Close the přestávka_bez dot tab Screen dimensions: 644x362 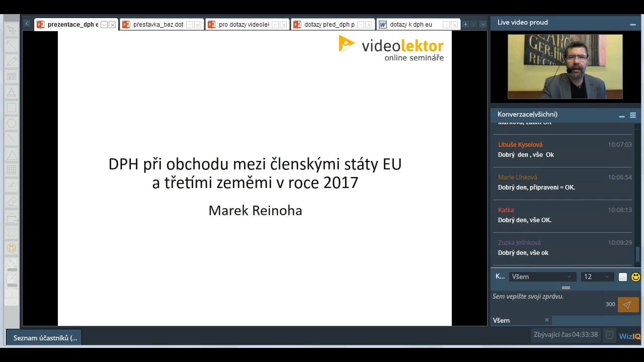pos(198,25)
